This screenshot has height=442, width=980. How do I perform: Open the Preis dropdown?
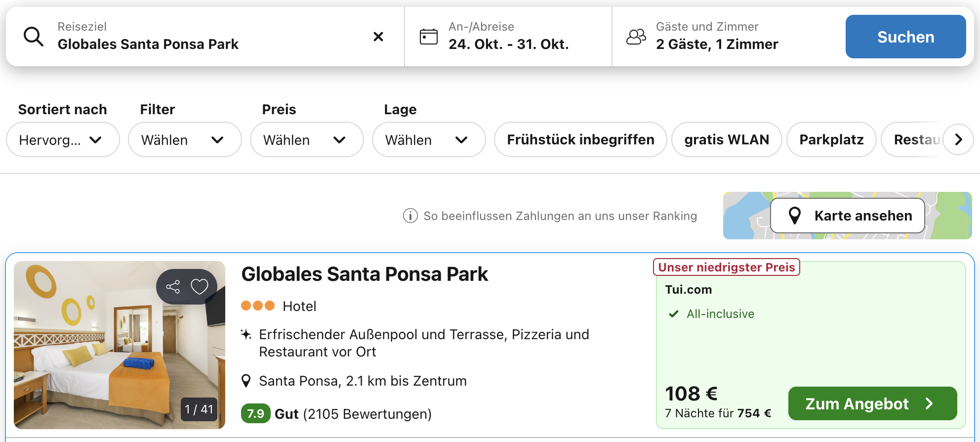pyautogui.click(x=306, y=140)
